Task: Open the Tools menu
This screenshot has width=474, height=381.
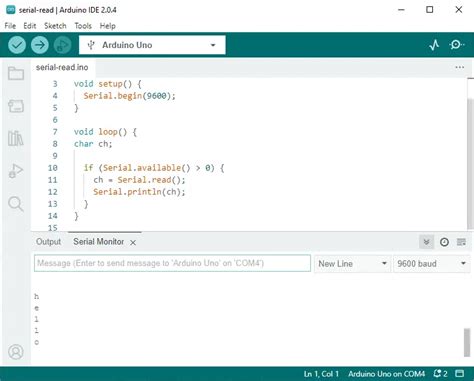Action: click(x=83, y=26)
